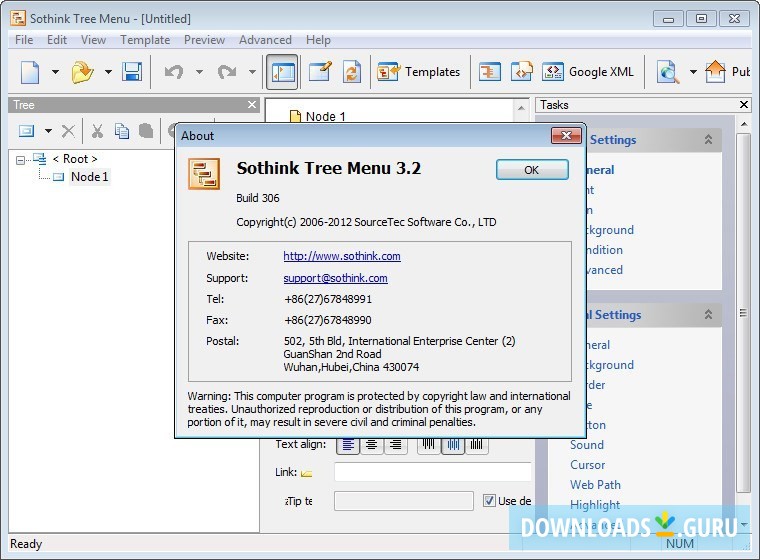760x560 pixels.
Task: Set text align to center
Action: click(372, 445)
